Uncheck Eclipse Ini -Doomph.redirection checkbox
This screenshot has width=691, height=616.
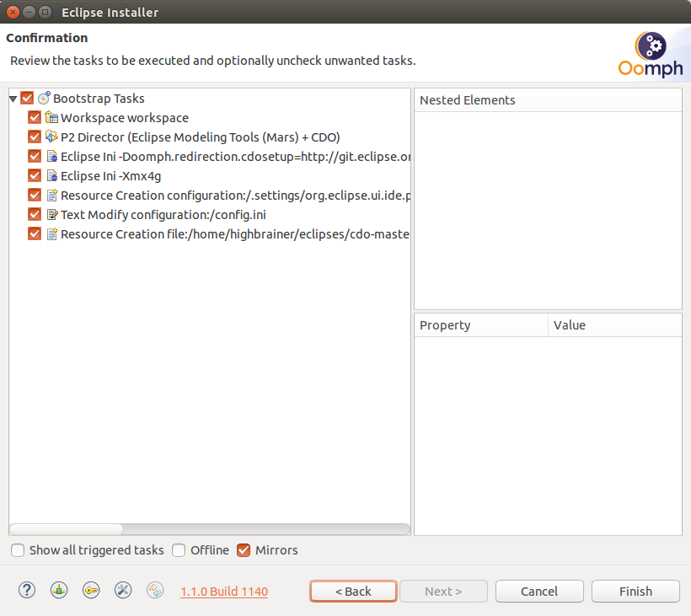pyautogui.click(x=35, y=157)
